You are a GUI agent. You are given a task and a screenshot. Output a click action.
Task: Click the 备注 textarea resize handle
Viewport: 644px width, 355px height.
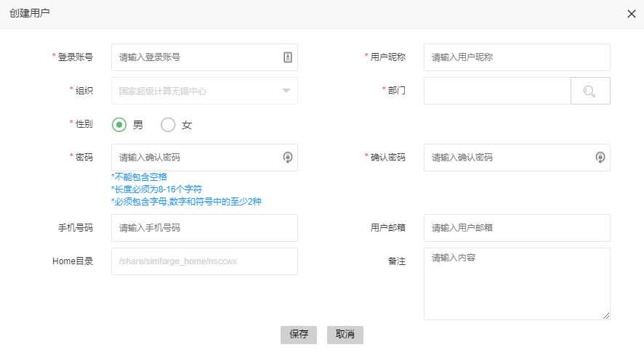[x=606, y=316]
